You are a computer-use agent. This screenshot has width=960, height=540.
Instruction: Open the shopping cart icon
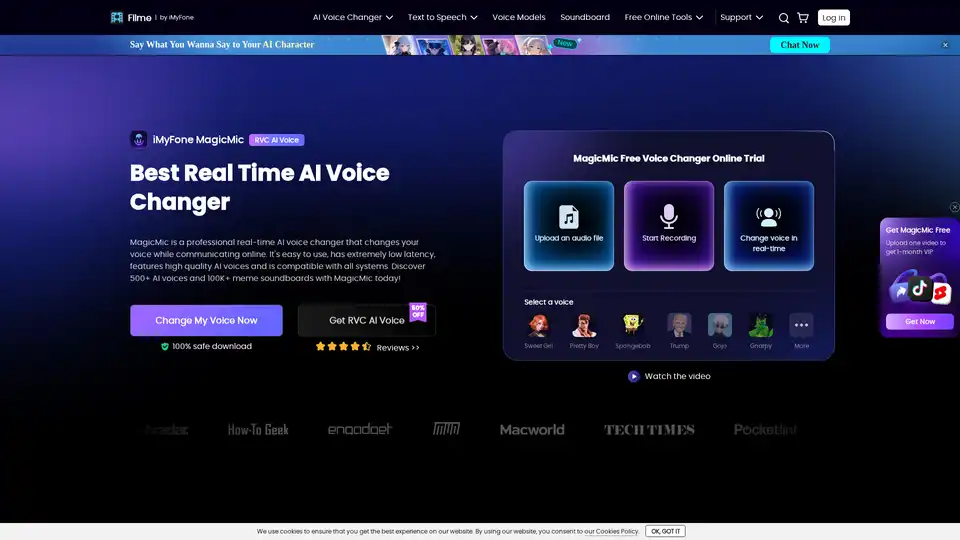click(802, 18)
